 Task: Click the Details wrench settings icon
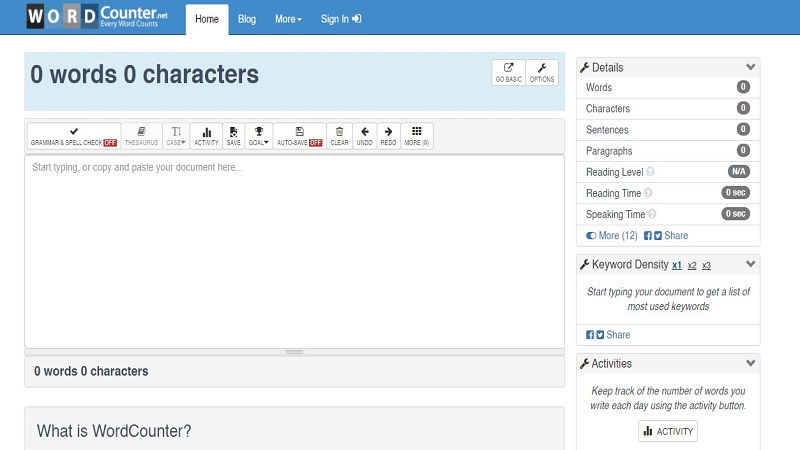[x=585, y=67]
